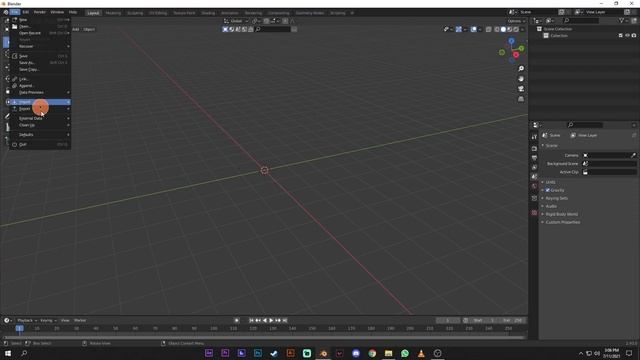Expand the Clean Up submenu
The width and height of the screenshot is (640, 360).
(x=40, y=125)
